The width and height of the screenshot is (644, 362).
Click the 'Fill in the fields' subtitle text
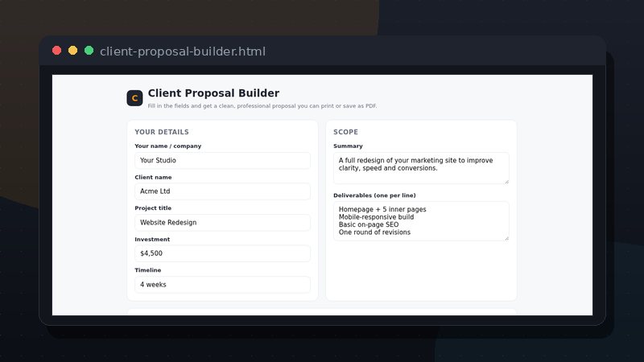pos(262,106)
